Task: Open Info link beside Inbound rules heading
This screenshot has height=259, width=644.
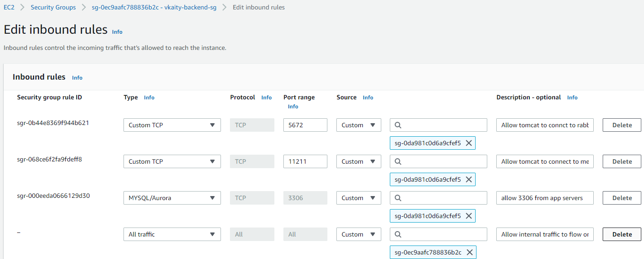Action: click(77, 78)
